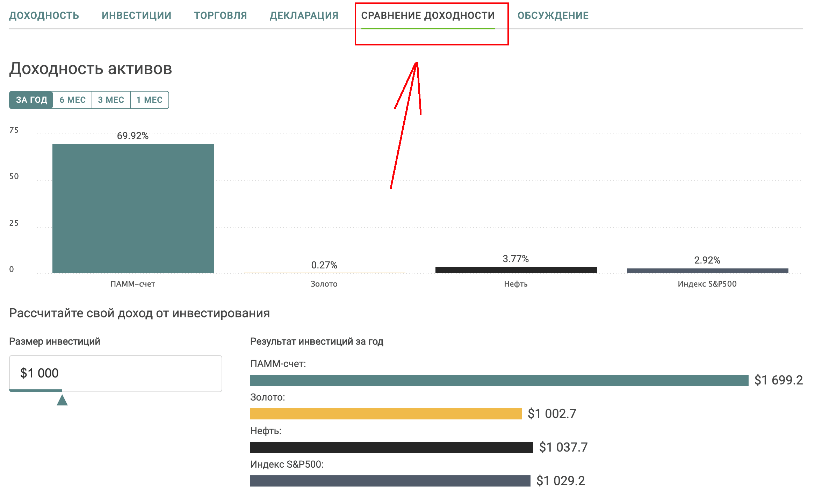Click the triangle slider handle under the investment field
Viewport: 815px width, 504px height.
pyautogui.click(x=62, y=400)
